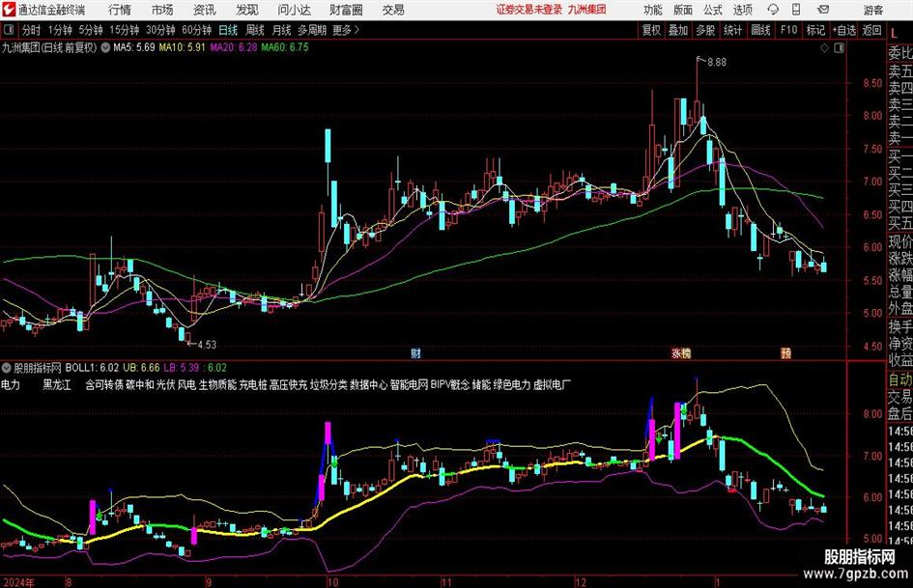Click the 游客 user account button
The width and height of the screenshot is (913, 588).
pyautogui.click(x=872, y=10)
